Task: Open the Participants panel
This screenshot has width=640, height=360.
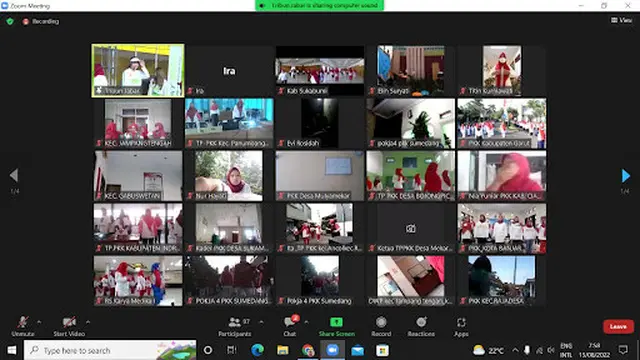Action: click(235, 327)
